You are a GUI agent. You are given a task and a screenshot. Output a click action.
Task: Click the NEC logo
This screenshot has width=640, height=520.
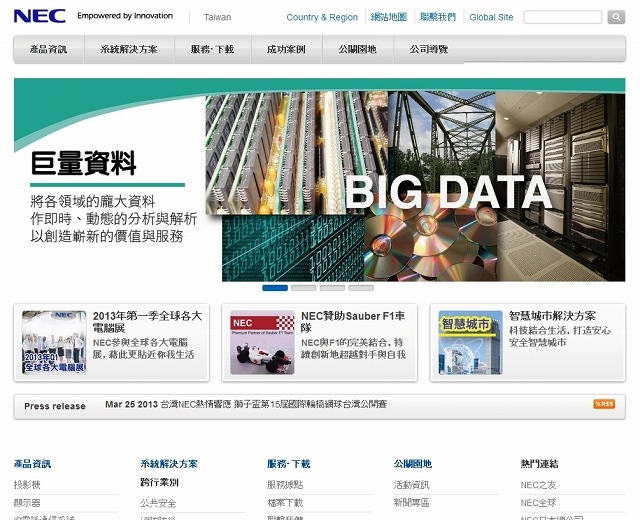point(40,16)
